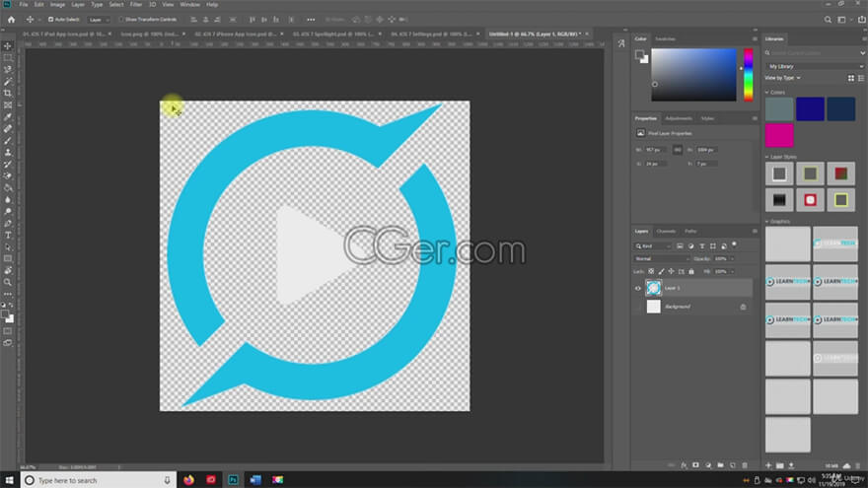Click the Layer 1 thumbnail
Screen dimensions: 868x488
tap(654, 288)
